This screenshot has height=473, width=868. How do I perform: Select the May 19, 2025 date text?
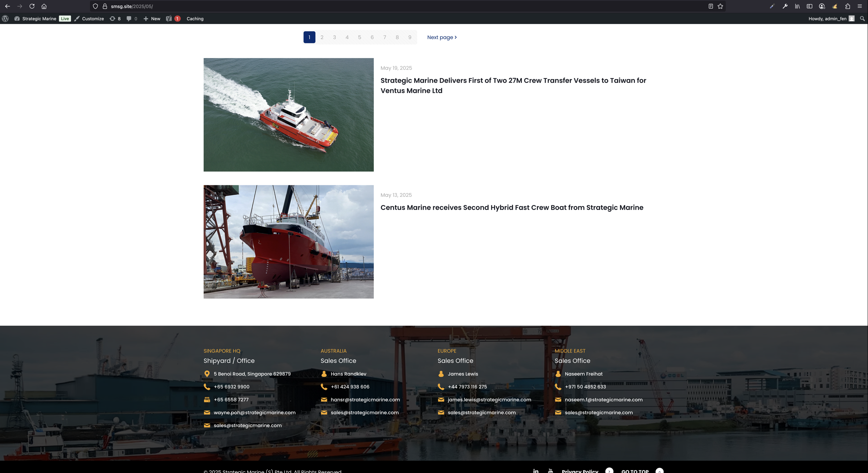(396, 68)
